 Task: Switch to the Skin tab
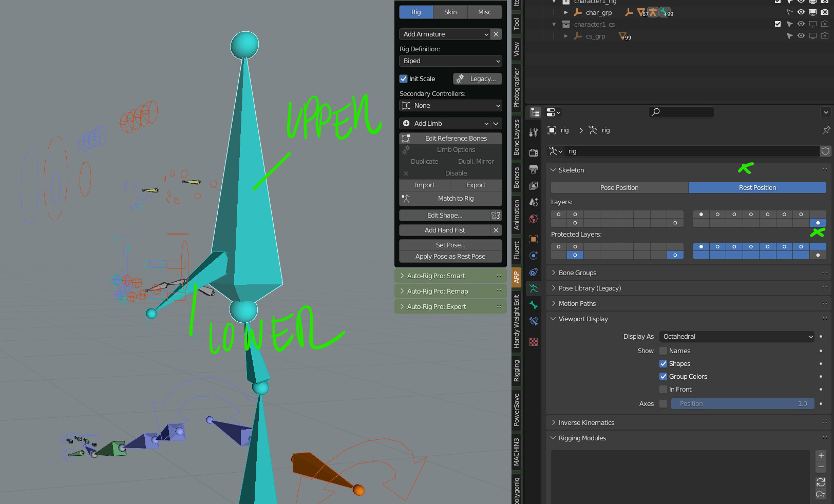(450, 12)
